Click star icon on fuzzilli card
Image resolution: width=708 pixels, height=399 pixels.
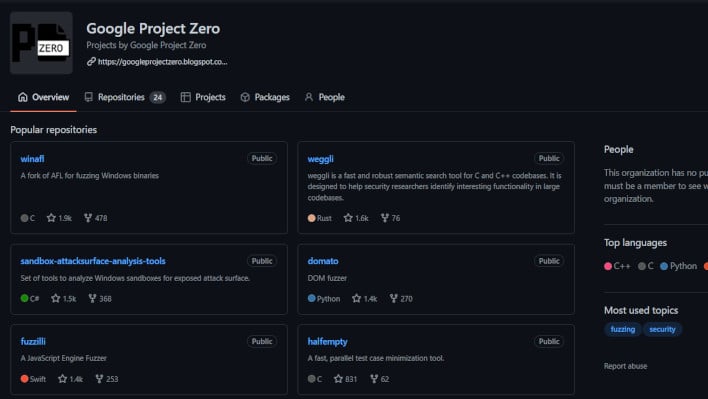(x=63, y=379)
